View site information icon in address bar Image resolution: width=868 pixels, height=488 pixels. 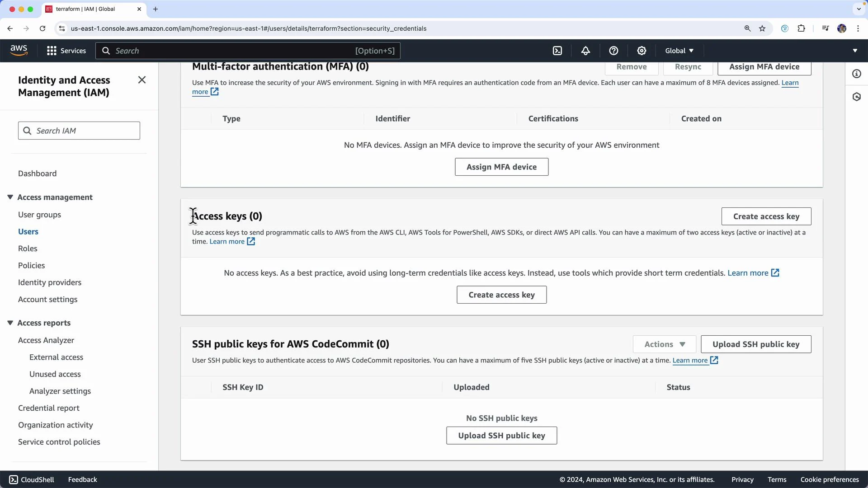(x=62, y=28)
